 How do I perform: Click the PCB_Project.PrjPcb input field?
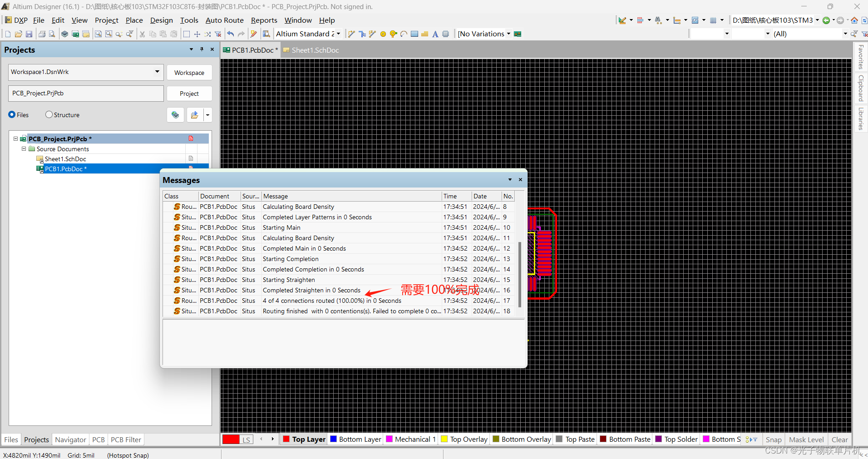[x=86, y=94]
